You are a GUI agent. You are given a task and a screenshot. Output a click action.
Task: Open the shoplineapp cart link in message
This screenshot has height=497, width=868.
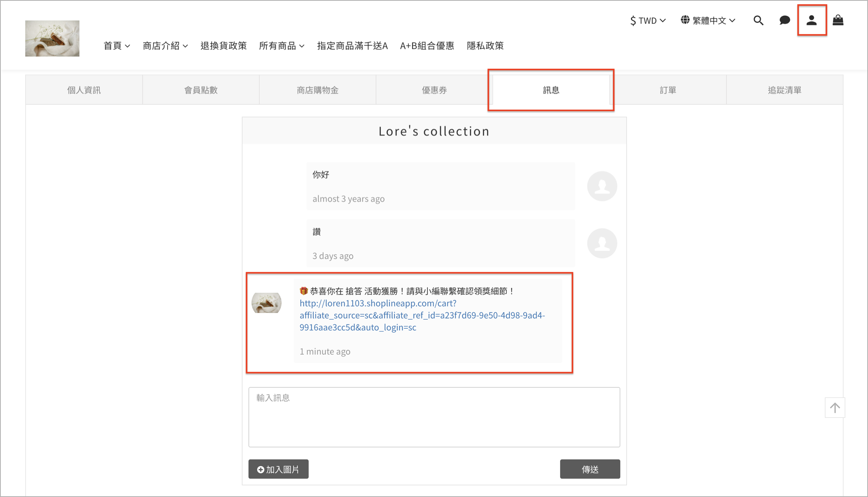pos(422,315)
